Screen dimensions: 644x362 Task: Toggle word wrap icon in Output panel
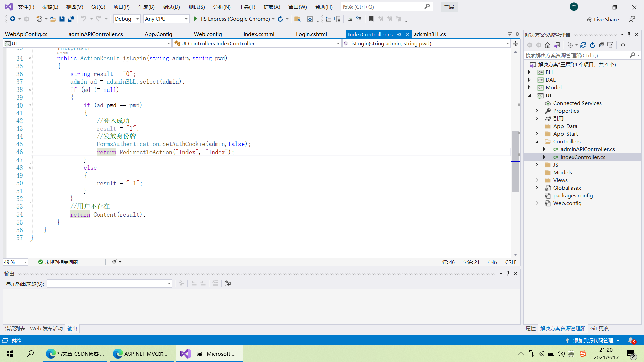pos(228,283)
